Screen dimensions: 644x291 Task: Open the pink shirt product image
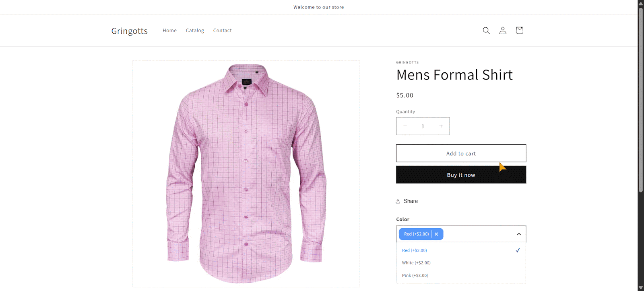coord(246,174)
